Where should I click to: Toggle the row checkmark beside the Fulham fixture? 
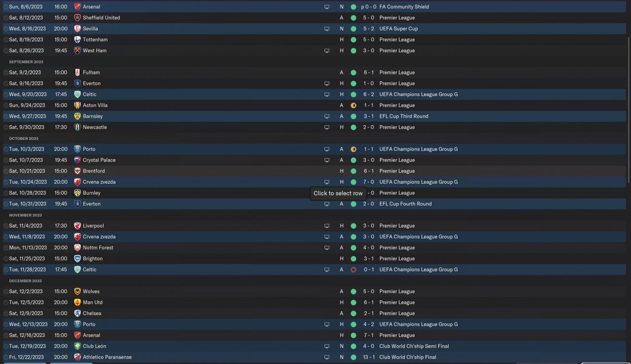(5, 72)
